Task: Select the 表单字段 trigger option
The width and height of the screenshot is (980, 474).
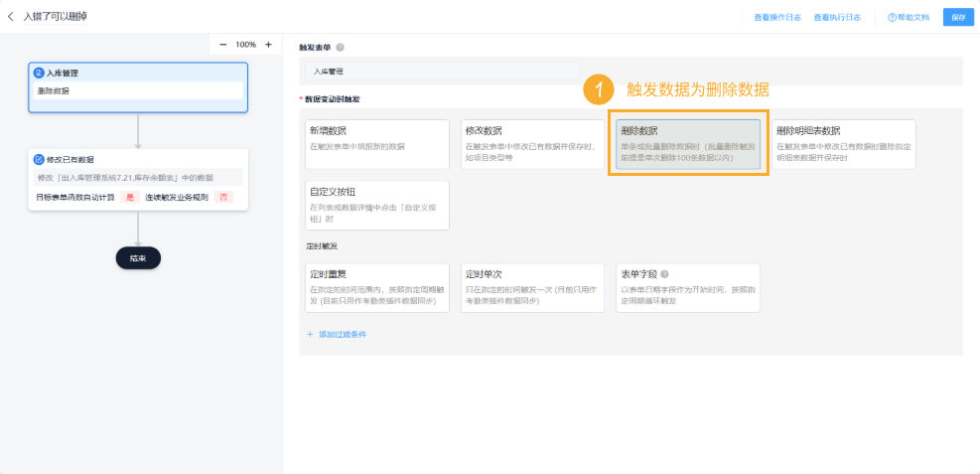Action: (688, 287)
